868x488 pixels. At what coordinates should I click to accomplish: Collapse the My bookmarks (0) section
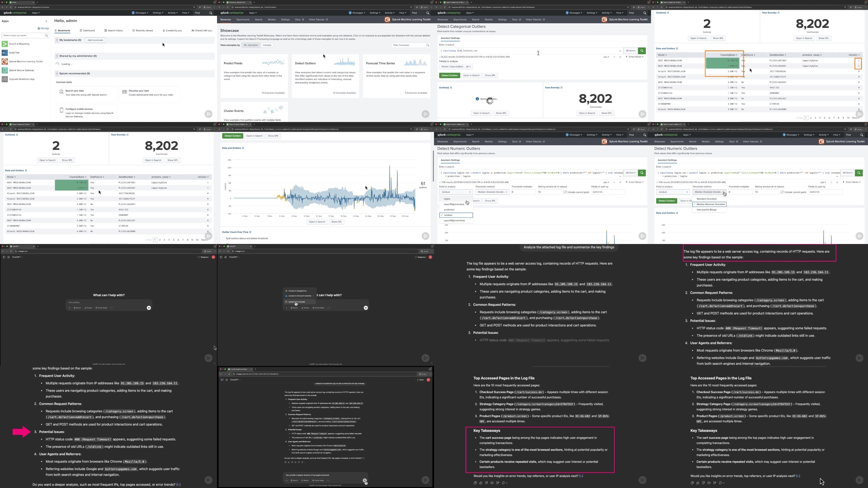tap(57, 40)
